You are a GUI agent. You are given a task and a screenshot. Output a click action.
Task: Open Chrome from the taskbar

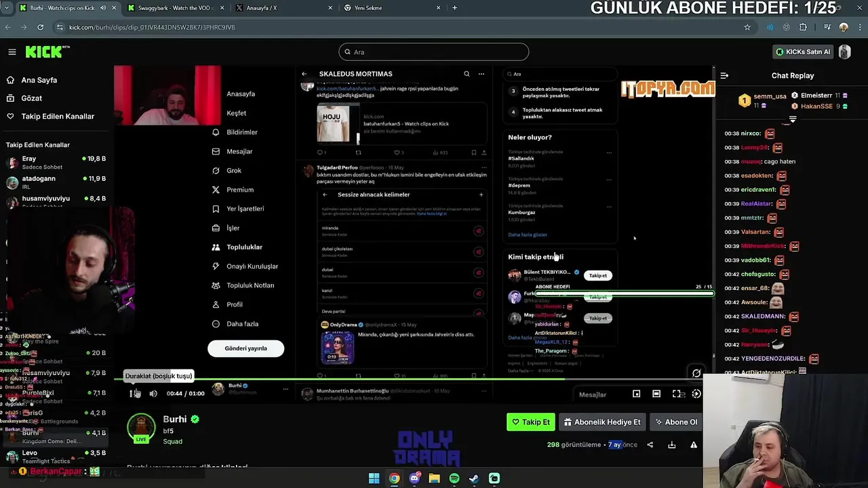click(394, 479)
